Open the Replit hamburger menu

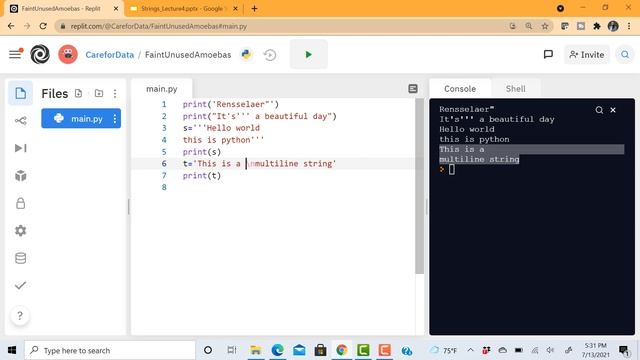coord(16,54)
